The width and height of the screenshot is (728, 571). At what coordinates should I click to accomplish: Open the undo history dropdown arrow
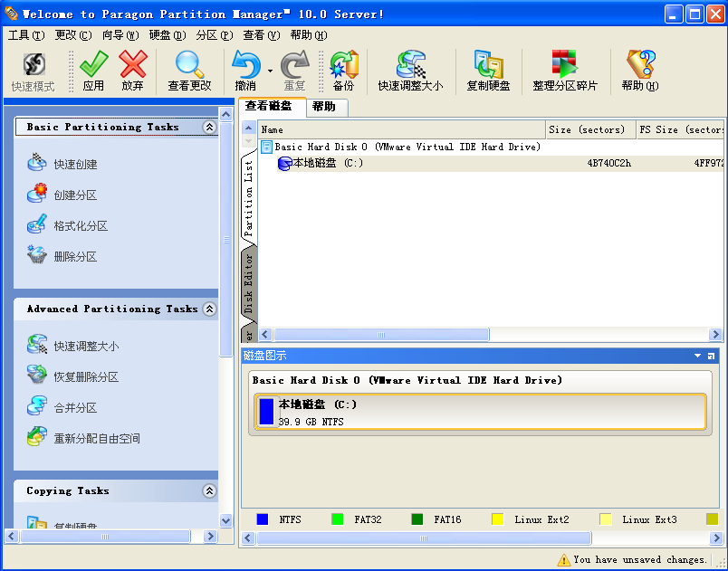[x=270, y=71]
